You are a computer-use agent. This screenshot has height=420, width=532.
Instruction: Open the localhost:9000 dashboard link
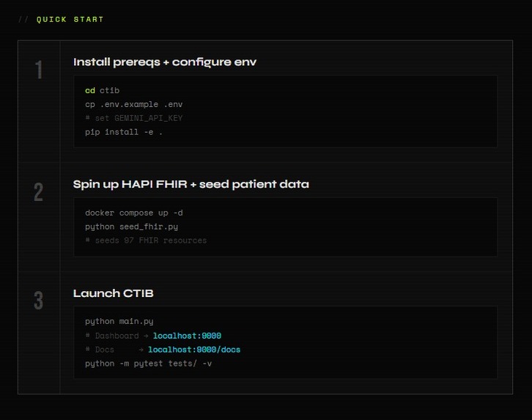point(187,336)
